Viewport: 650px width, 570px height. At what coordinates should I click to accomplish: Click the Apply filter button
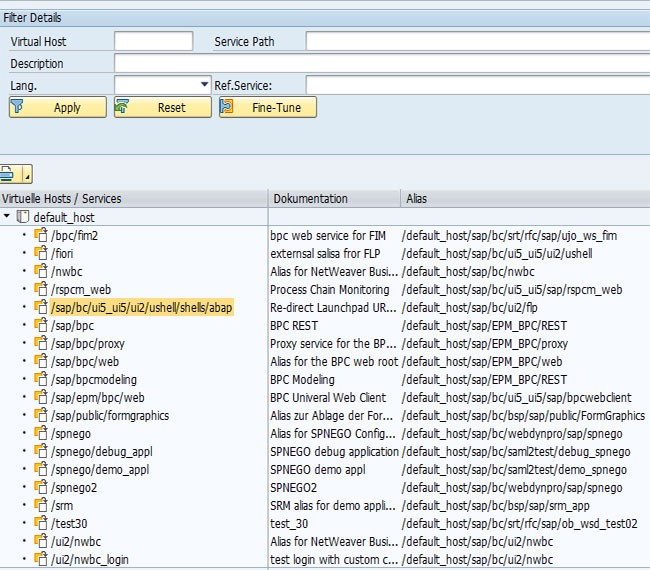coord(58,107)
